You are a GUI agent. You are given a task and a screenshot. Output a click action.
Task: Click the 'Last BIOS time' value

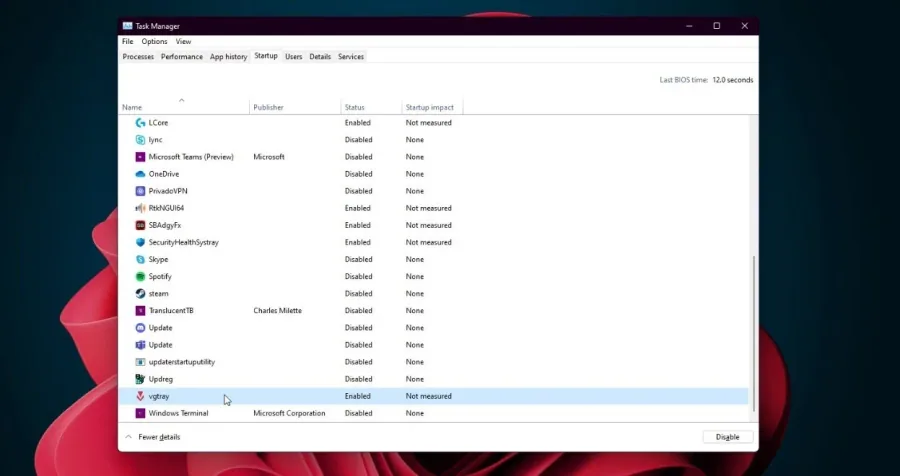pyautogui.click(x=733, y=80)
